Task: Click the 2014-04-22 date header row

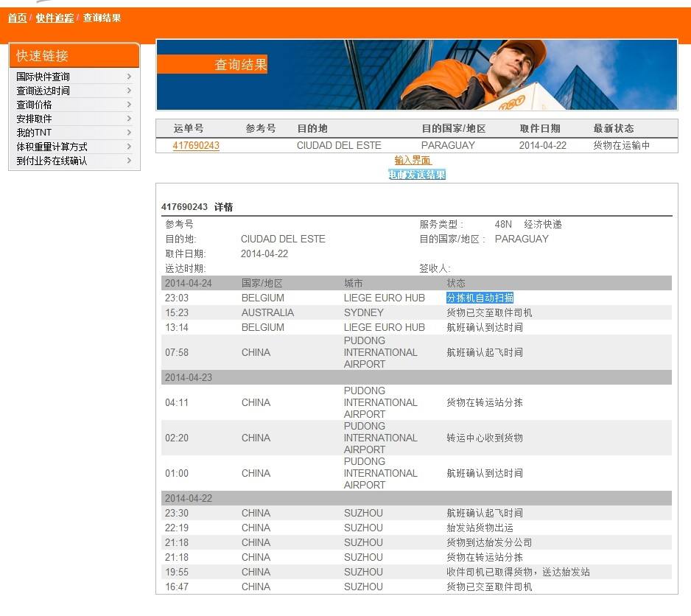Action: coord(416,498)
